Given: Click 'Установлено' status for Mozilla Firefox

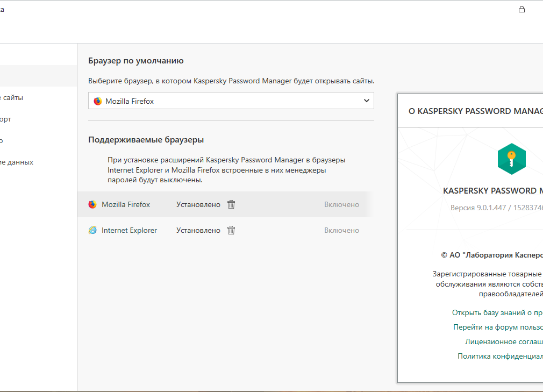Looking at the screenshot, I should coord(198,205).
